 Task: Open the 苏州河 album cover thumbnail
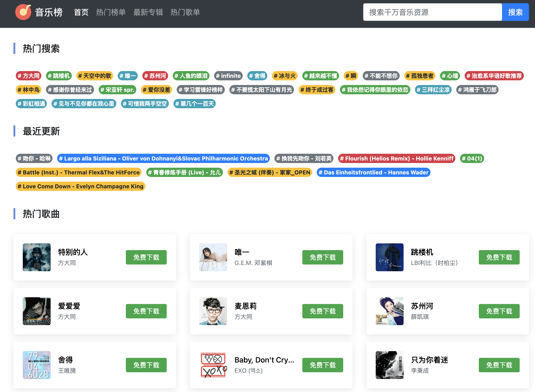point(390,311)
